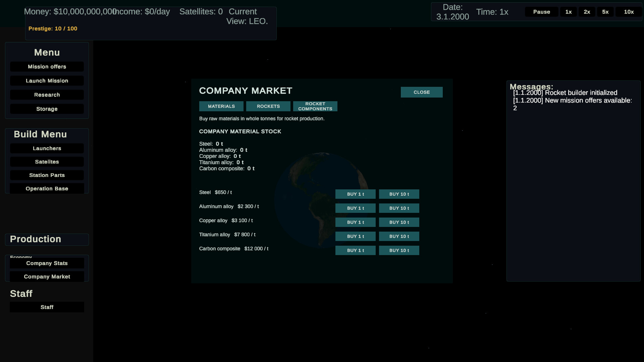Set time speed to 10x
This screenshot has height=362, width=644.
coord(629,12)
